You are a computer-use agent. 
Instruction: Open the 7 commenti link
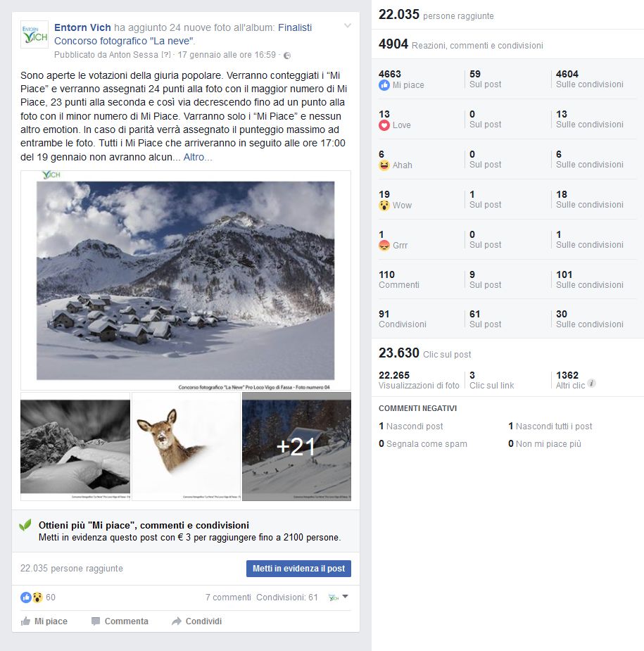(228, 597)
